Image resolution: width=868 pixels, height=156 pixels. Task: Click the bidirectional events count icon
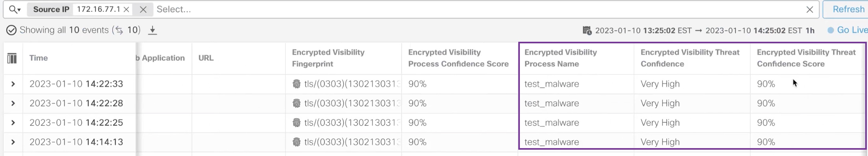[x=119, y=30]
